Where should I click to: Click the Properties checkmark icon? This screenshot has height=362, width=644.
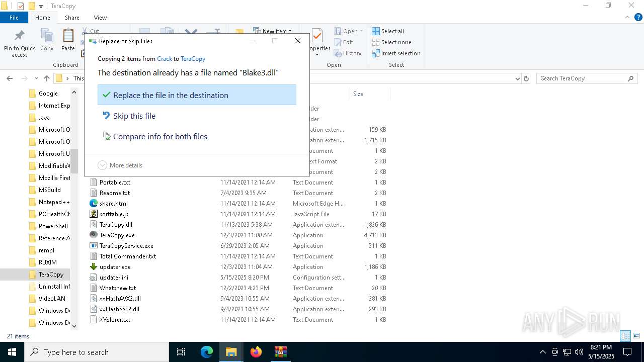pos(317,36)
